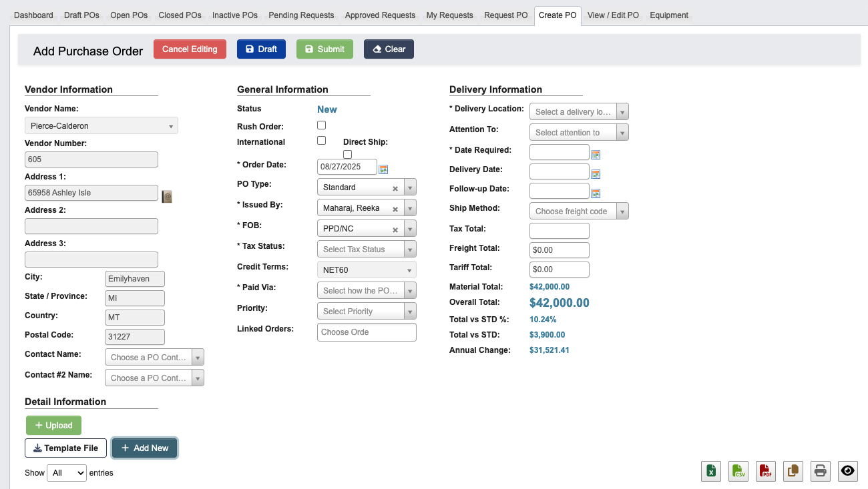The height and width of the screenshot is (489, 868).
Task: Open the Priority dropdown
Action: pyautogui.click(x=367, y=312)
